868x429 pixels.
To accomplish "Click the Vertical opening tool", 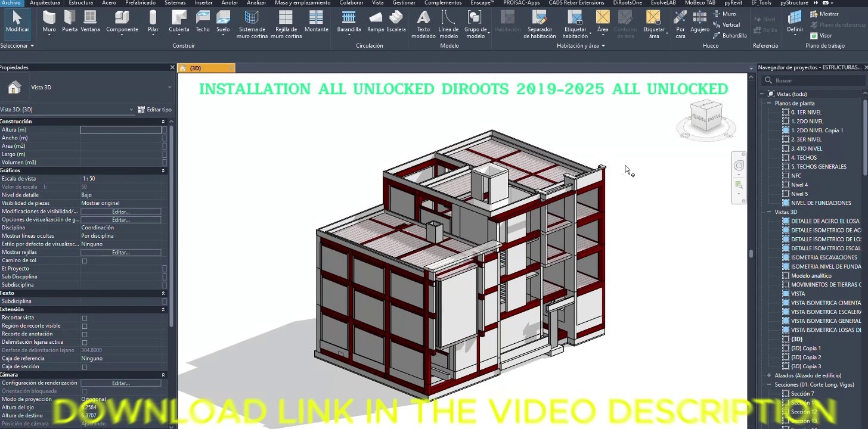I will click(x=727, y=25).
